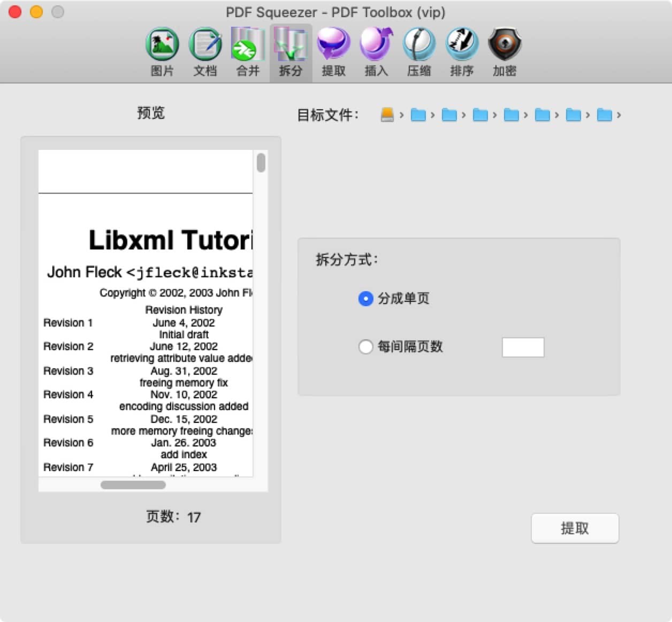Click the yellow minimize window button
Screen dimensions: 672x622
(36, 12)
